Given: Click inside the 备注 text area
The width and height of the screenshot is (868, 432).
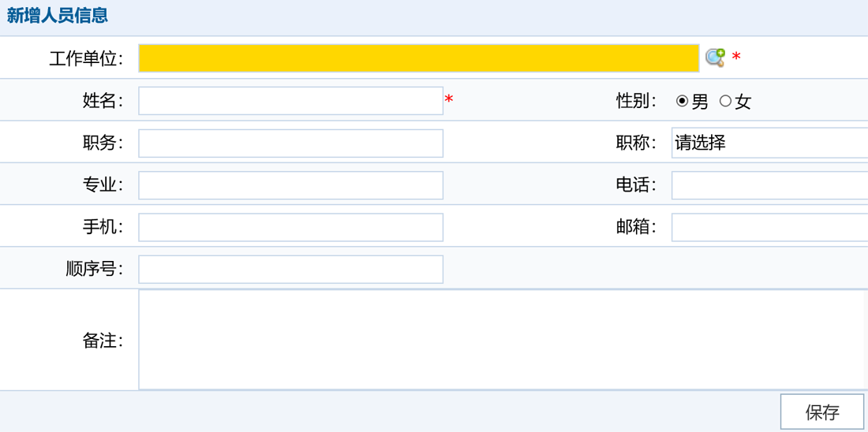Looking at the screenshot, I should (x=502, y=340).
